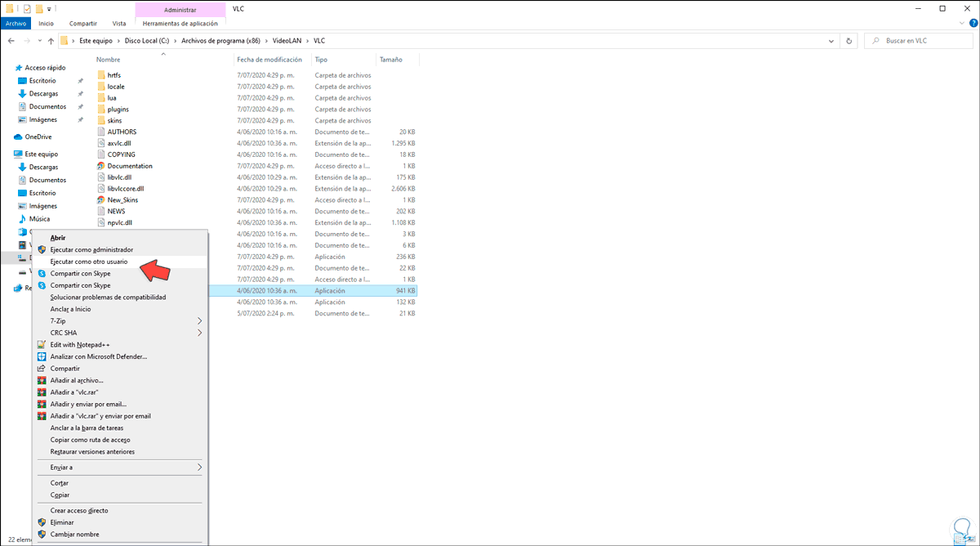Refresh the VLC folder view

tap(849, 41)
